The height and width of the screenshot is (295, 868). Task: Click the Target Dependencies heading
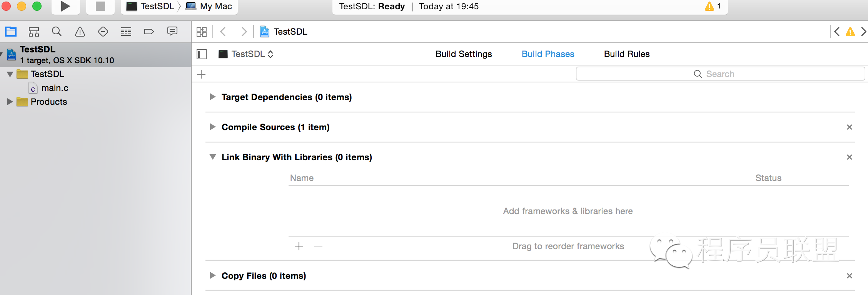point(287,97)
